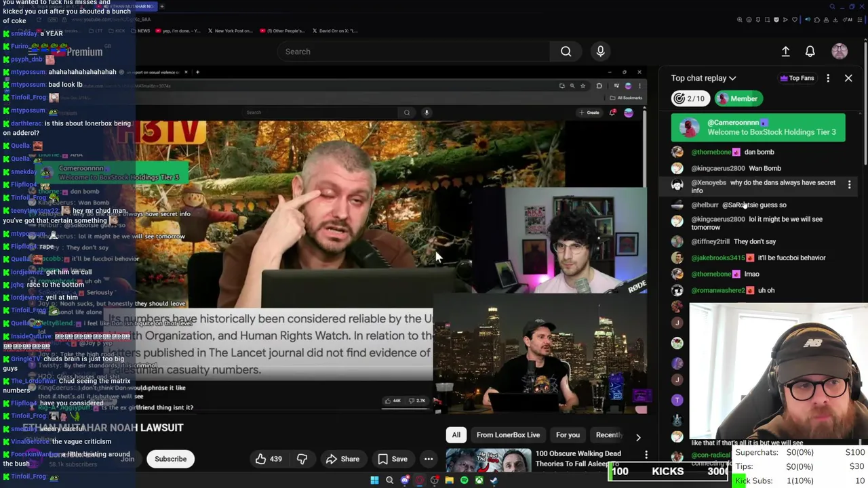
Task: Click the ad-blocker shield icon
Action: 776,20
